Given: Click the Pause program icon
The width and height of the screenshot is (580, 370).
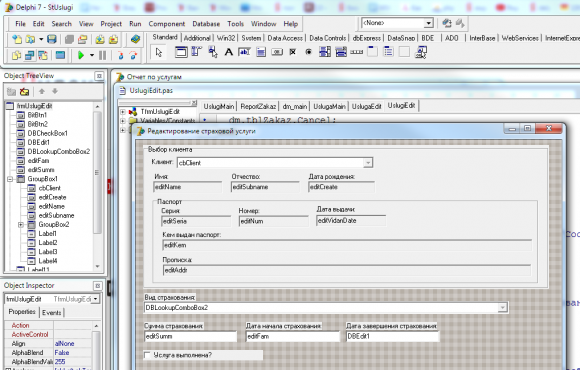Looking at the screenshot, I should (x=102, y=56).
